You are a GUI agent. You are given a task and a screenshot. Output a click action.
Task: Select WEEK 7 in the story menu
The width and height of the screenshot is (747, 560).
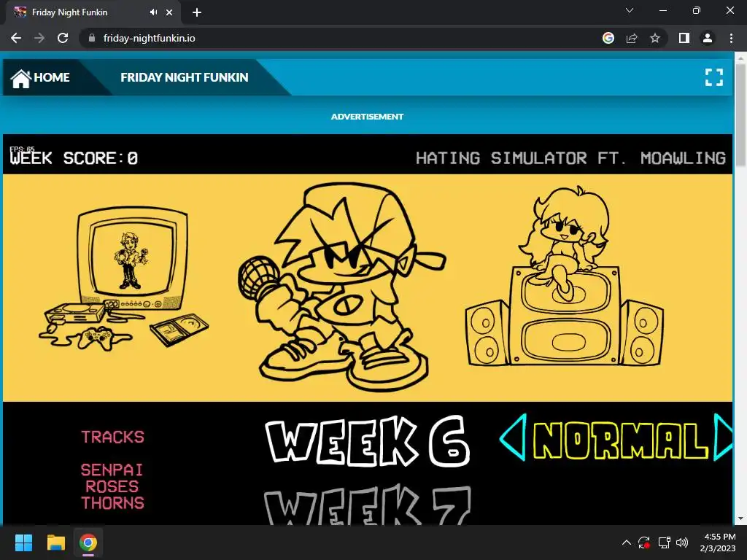368,505
